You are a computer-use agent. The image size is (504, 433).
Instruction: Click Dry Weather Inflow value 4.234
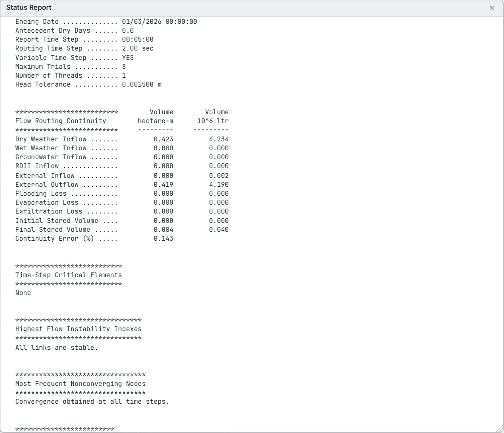(219, 139)
